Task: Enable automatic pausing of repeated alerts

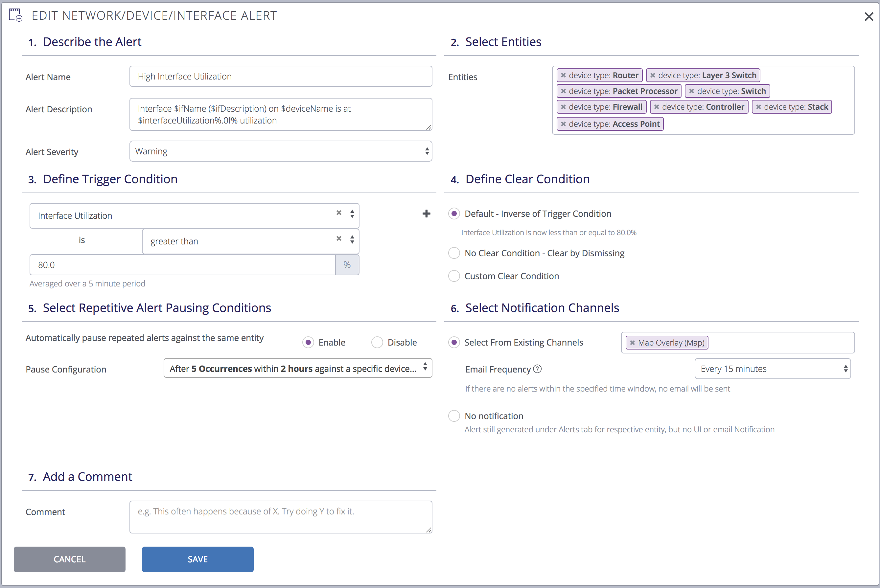Action: (308, 342)
